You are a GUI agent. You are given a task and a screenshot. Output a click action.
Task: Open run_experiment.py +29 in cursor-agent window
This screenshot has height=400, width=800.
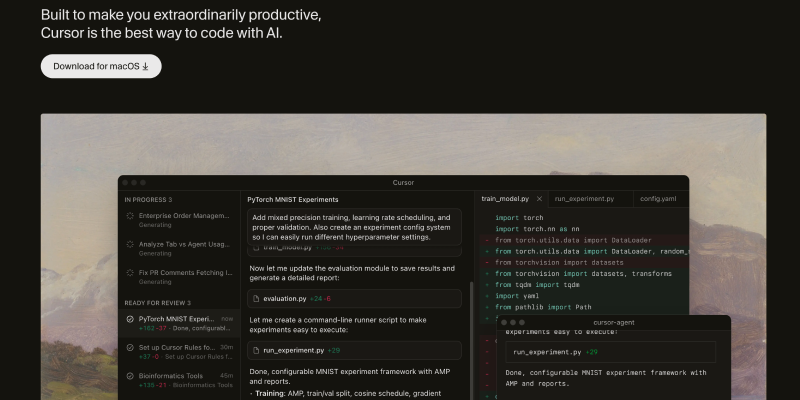pos(610,352)
